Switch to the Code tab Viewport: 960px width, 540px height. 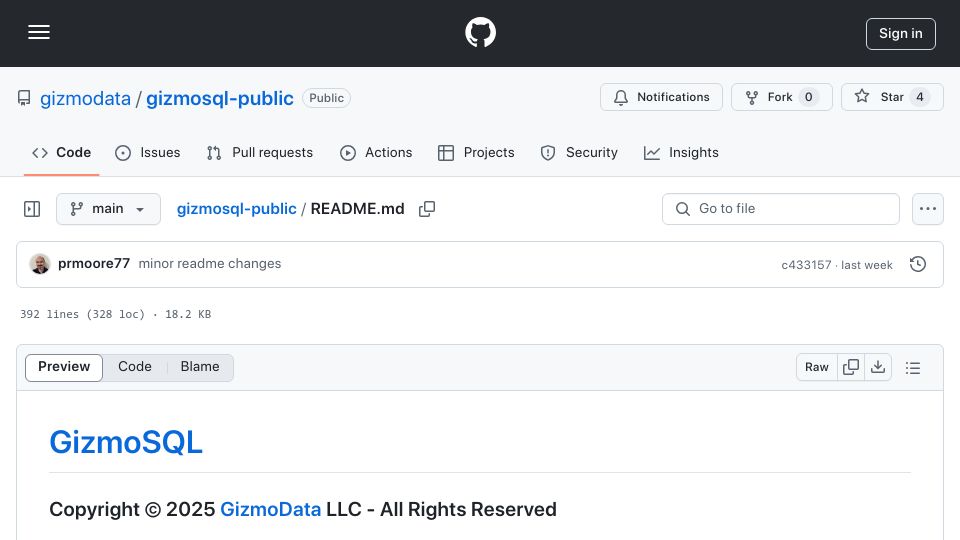[x=61, y=152]
